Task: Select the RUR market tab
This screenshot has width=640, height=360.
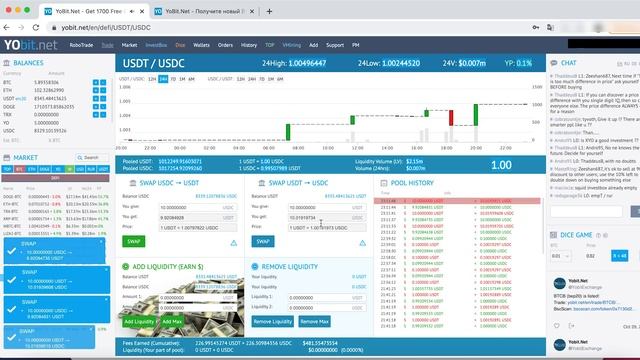Action: pos(91,169)
